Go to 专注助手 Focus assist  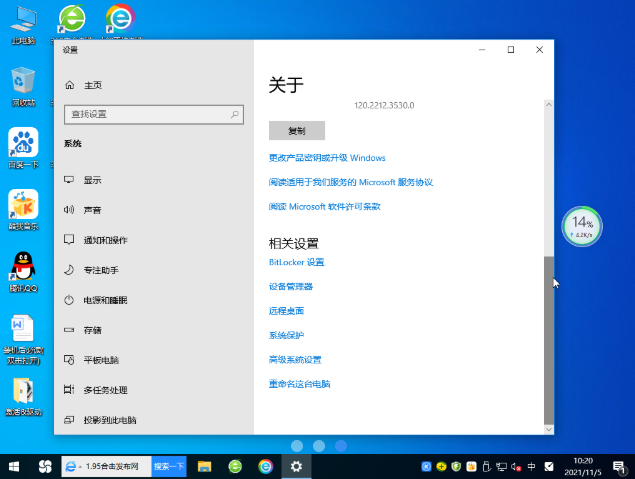tap(101, 270)
